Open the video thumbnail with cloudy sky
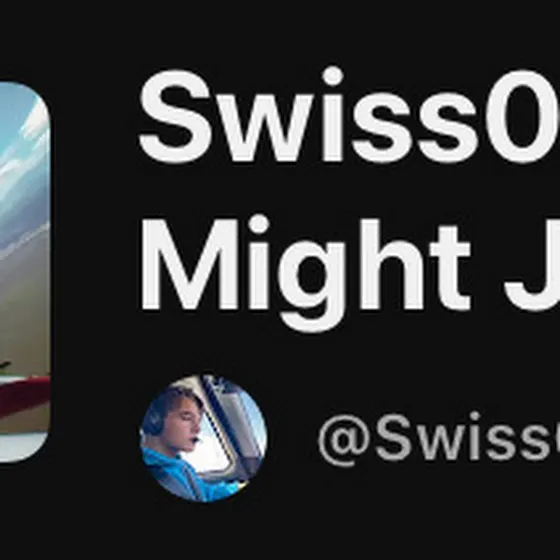 click(x=24, y=272)
